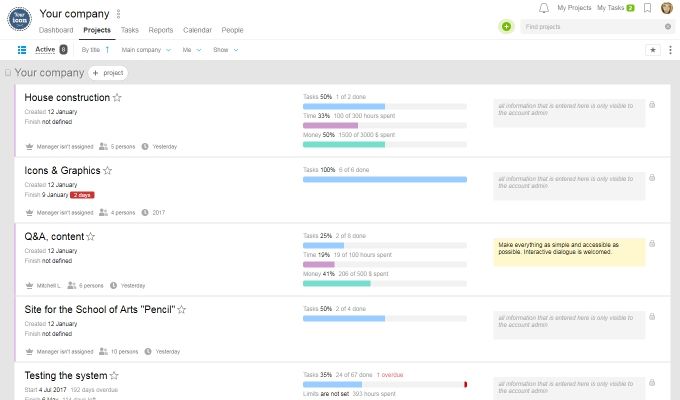680x400 pixels.
Task: Open the bookmark icon in the header
Action: 648,8
